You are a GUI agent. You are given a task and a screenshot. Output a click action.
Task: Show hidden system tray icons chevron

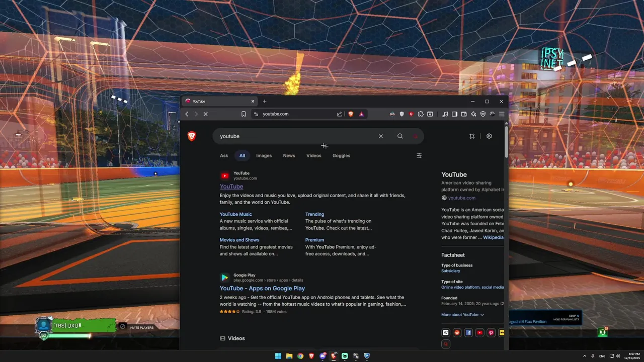584,356
